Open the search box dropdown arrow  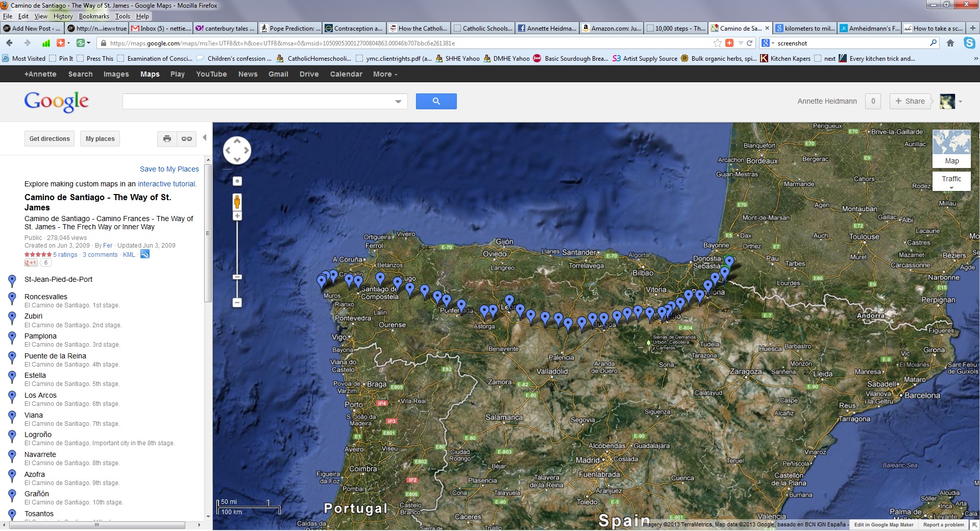398,102
